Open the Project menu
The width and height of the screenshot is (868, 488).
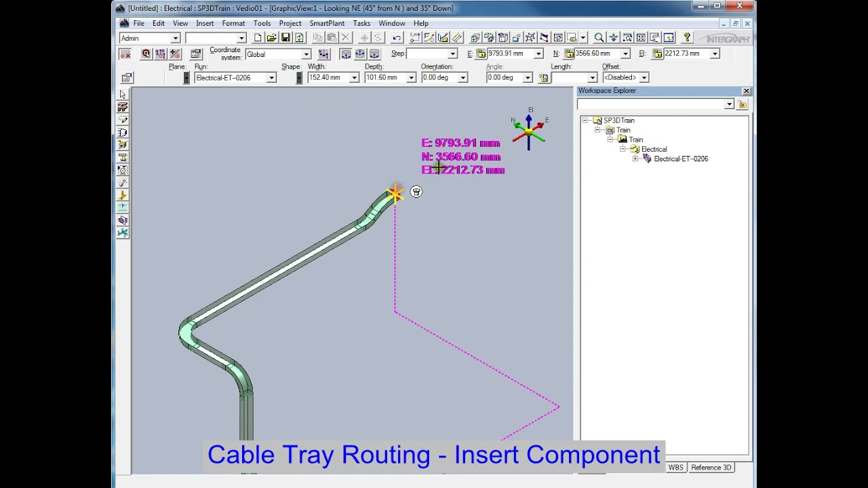[x=290, y=23]
